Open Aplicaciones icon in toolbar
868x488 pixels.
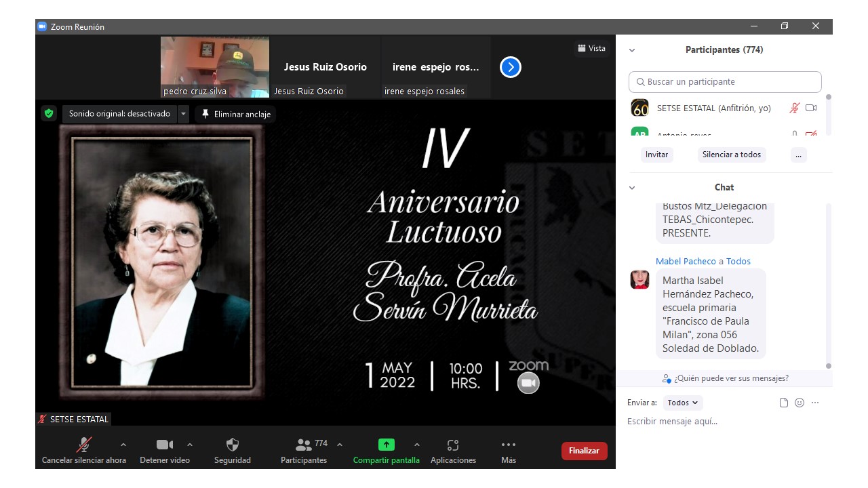coord(453,451)
